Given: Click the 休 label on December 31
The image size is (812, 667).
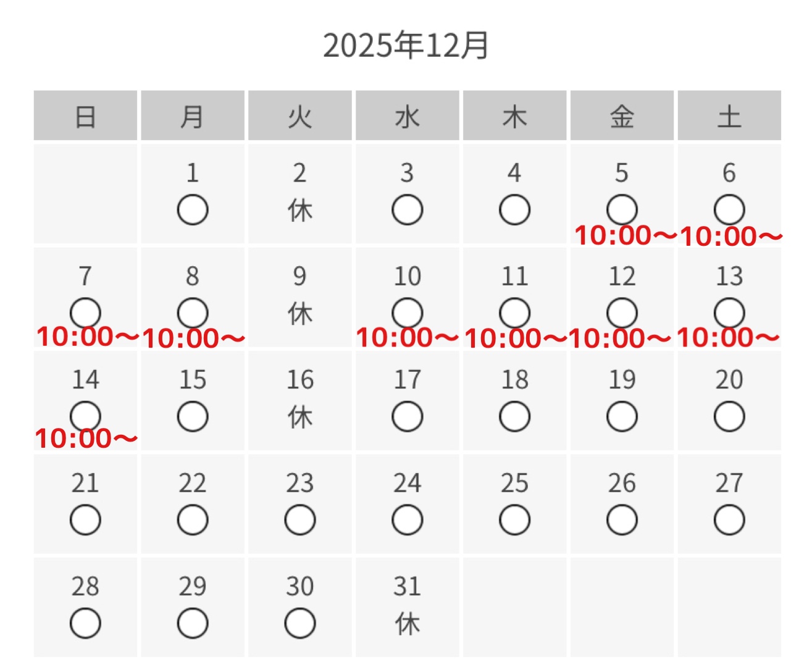Looking at the screenshot, I should pos(407,624).
